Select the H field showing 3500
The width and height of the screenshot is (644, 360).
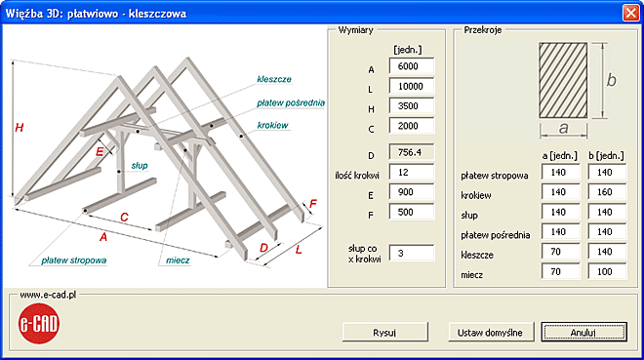click(x=411, y=106)
